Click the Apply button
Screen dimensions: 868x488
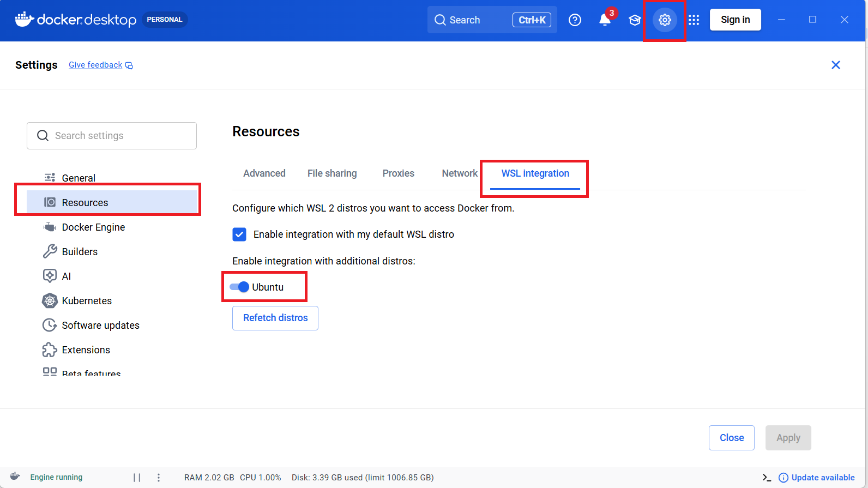(x=788, y=438)
